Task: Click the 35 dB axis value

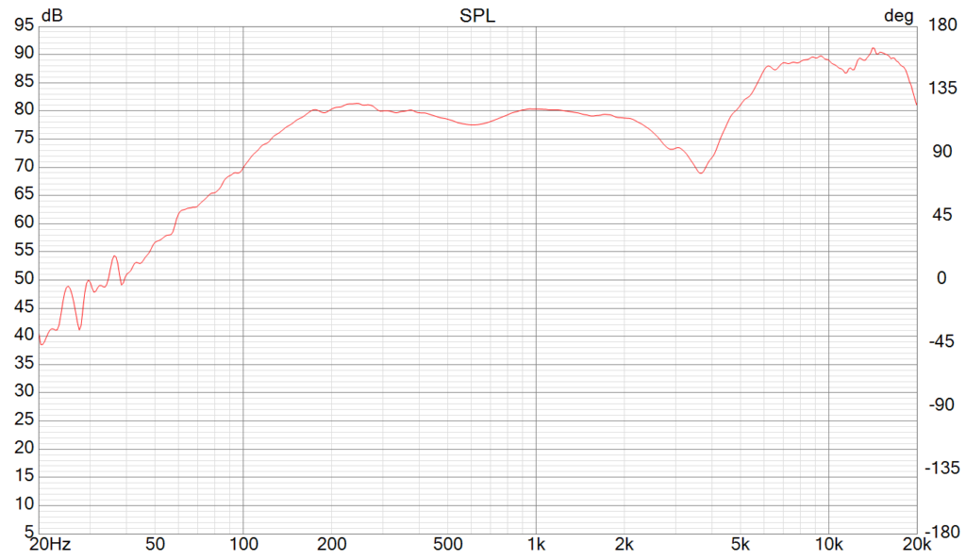Action: coord(24,362)
